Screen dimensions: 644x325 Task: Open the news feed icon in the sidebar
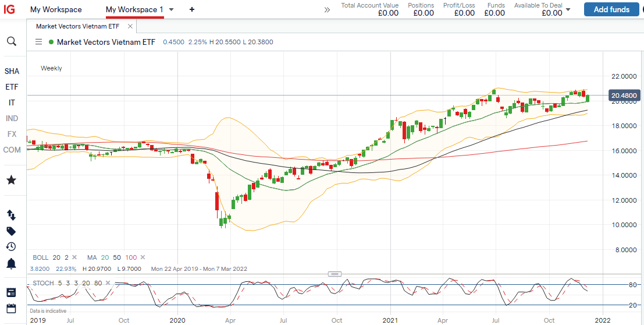click(11, 292)
